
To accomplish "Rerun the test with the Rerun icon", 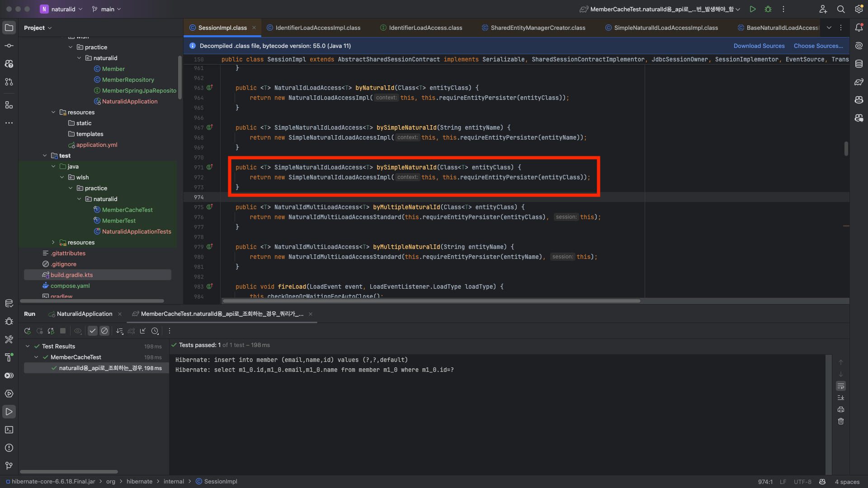I will (28, 331).
